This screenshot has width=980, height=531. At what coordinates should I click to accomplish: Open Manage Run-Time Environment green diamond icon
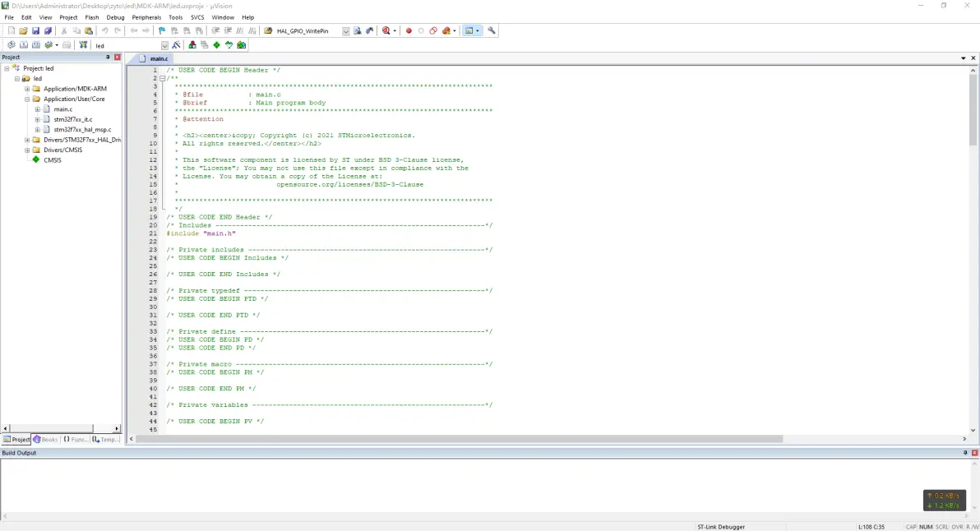[x=217, y=45]
